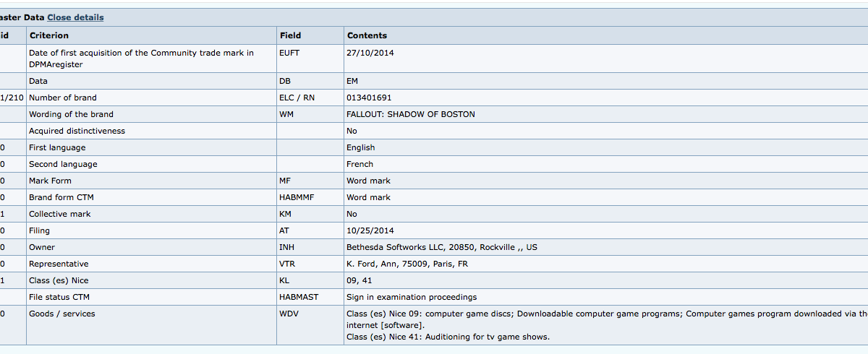
Task: Click the Class Nice 41 auditioning text
Action: tap(448, 337)
